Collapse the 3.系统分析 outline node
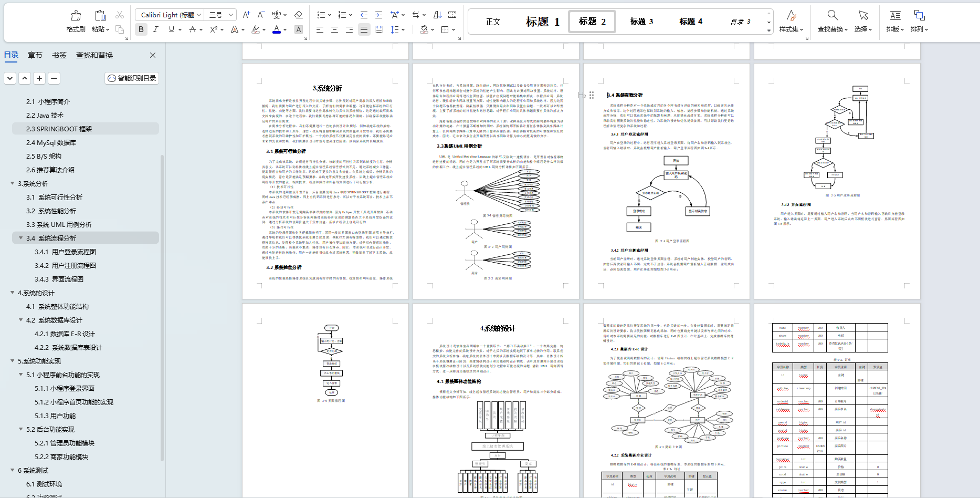The height and width of the screenshot is (498, 980). (13, 183)
